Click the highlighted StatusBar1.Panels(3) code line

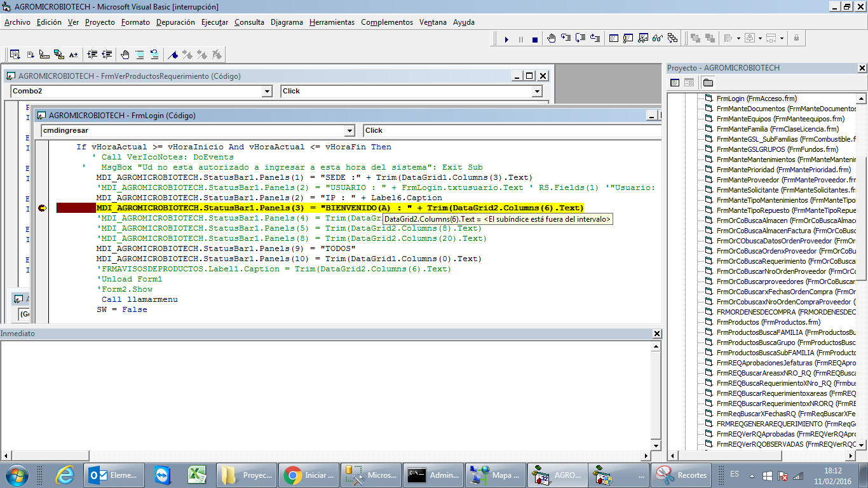click(x=340, y=208)
